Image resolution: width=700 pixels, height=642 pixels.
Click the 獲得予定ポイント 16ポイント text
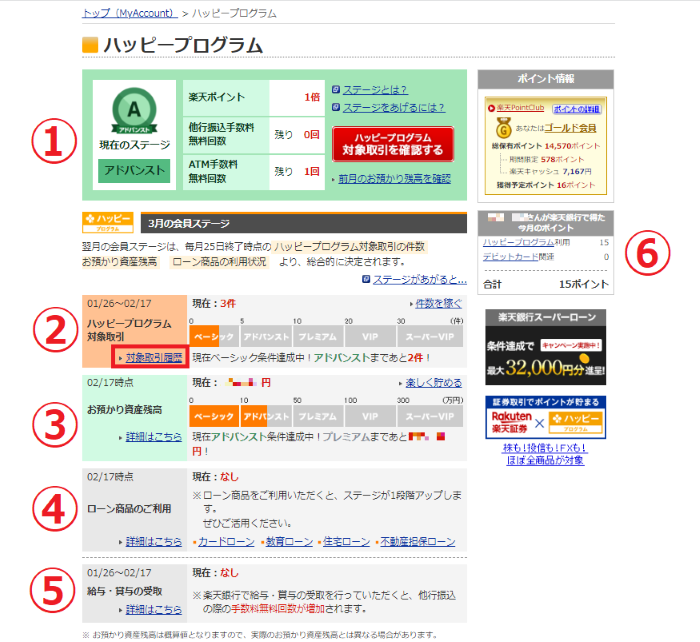coord(546,185)
